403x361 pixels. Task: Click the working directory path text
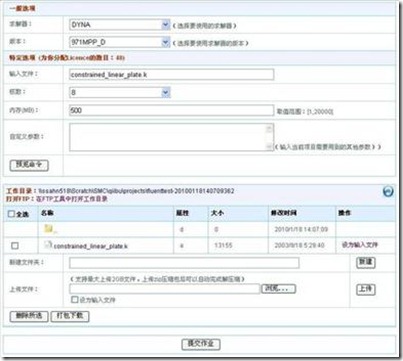tap(136, 191)
